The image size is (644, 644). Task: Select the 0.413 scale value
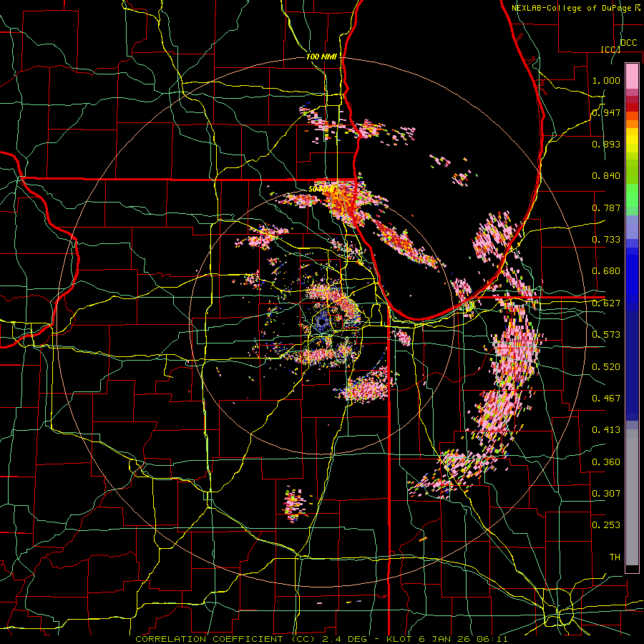pyautogui.click(x=606, y=430)
